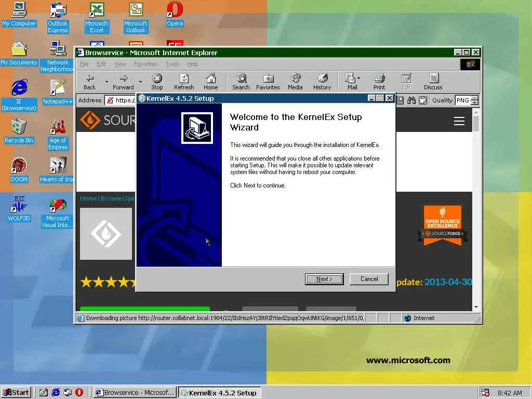532x399 pixels.
Task: Open the Search toolbar button
Action: [241, 82]
